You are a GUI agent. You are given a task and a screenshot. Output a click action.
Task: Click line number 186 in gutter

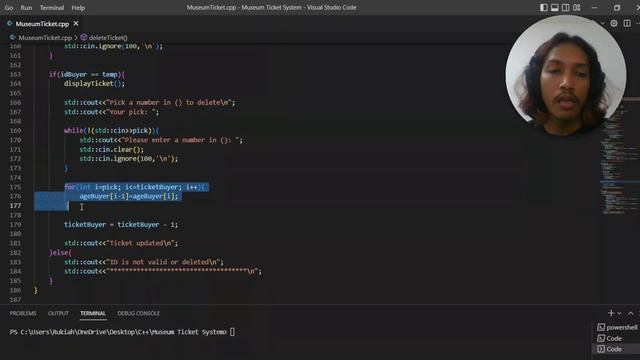coord(15,290)
